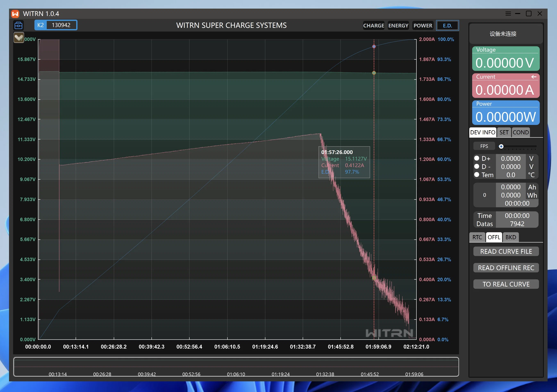
Task: Click the tooltip E.D. value 97.7%
Action: click(x=352, y=172)
